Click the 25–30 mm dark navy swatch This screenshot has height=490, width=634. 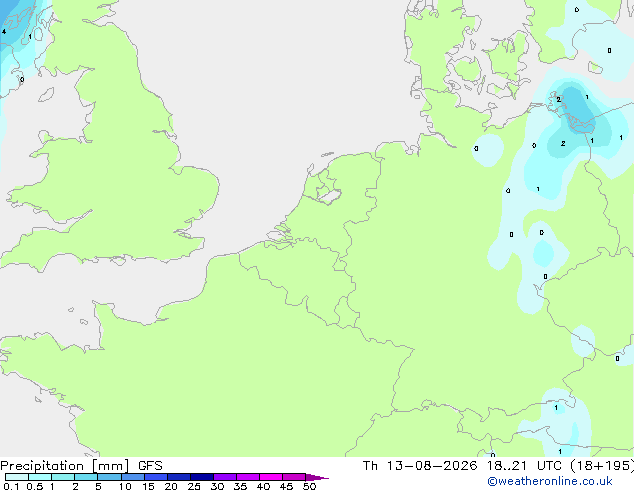click(x=202, y=477)
